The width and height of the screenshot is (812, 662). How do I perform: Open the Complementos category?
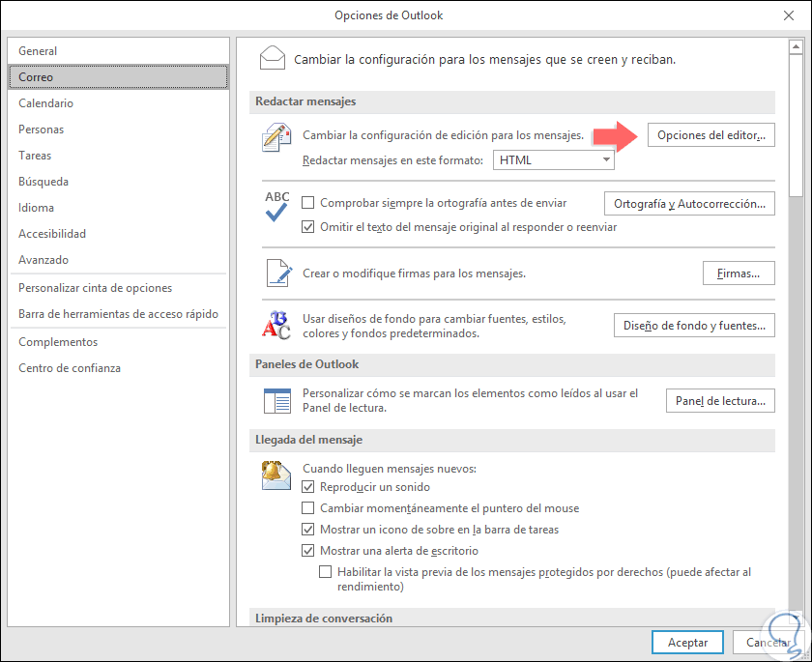(x=119, y=341)
